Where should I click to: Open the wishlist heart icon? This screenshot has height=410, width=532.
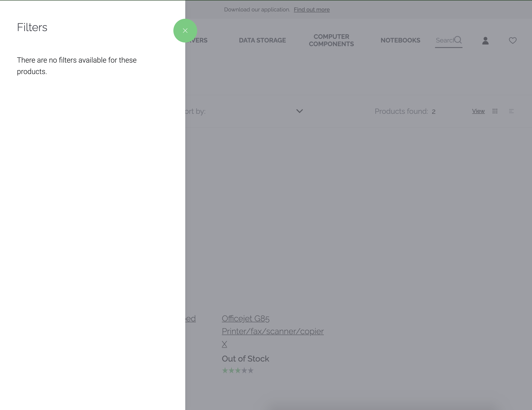[513, 41]
